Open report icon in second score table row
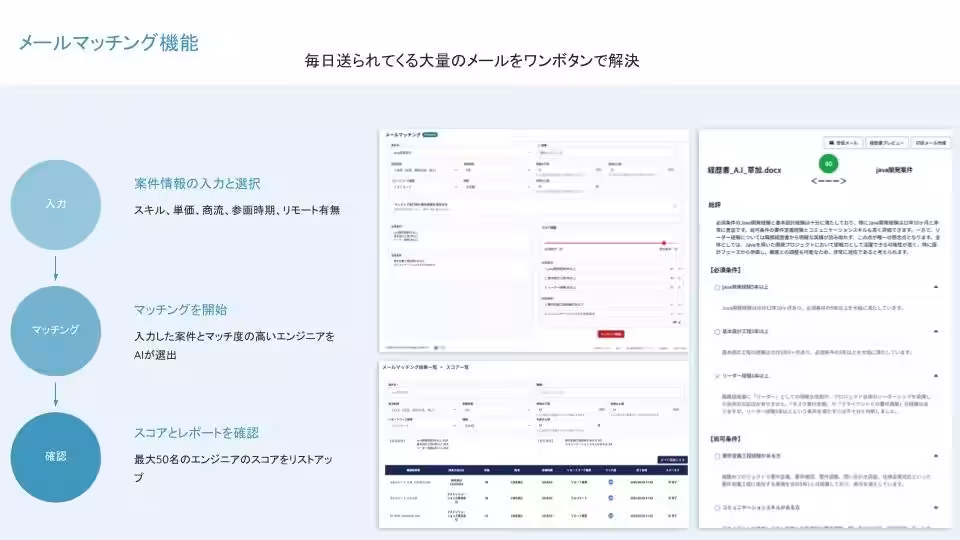Viewport: 960px width, 540px height. (610, 498)
